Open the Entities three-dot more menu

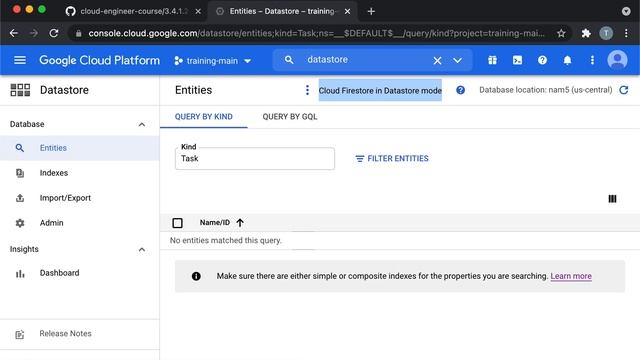[307, 90]
